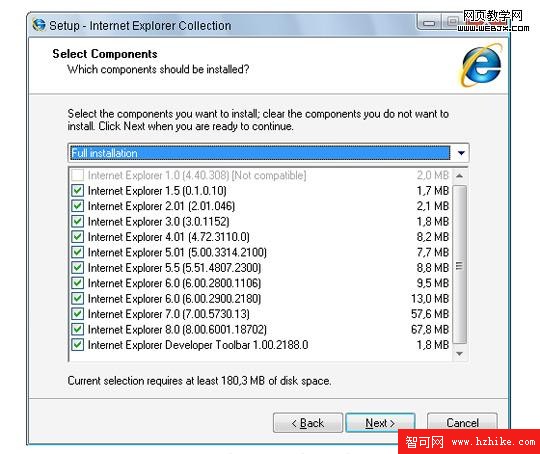
Task: Click Next to continue setup
Action: [380, 423]
